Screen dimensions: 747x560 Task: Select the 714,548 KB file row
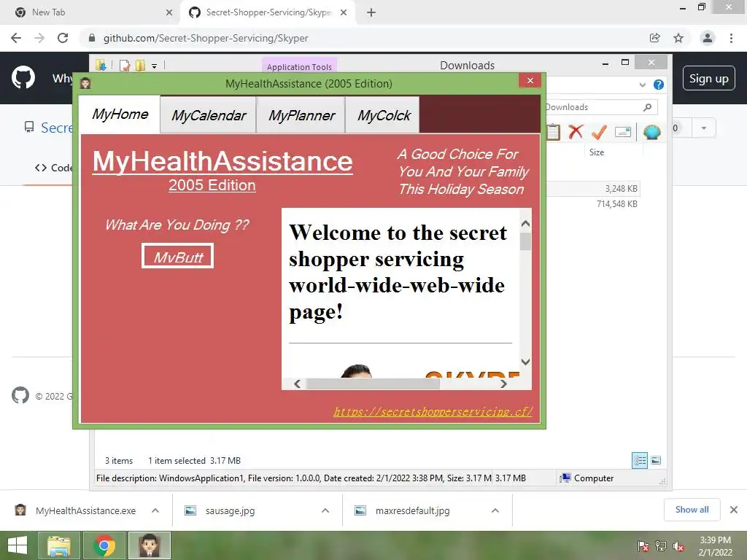[x=592, y=204]
